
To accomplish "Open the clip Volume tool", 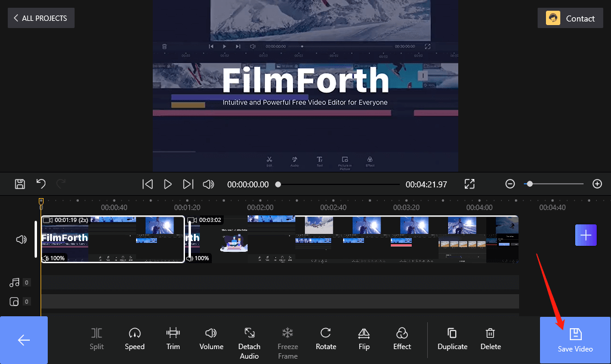I will 211,339.
